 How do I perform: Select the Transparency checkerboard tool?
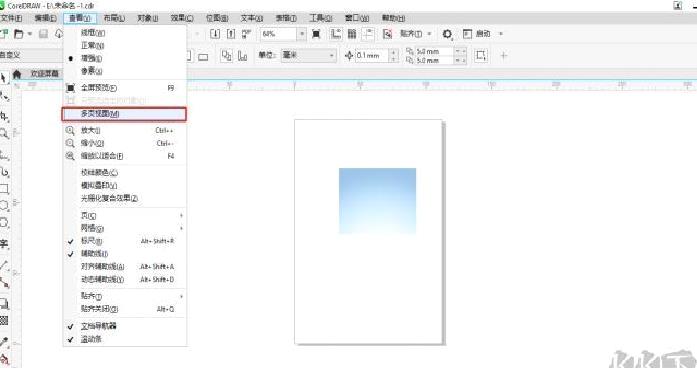coord(4,320)
